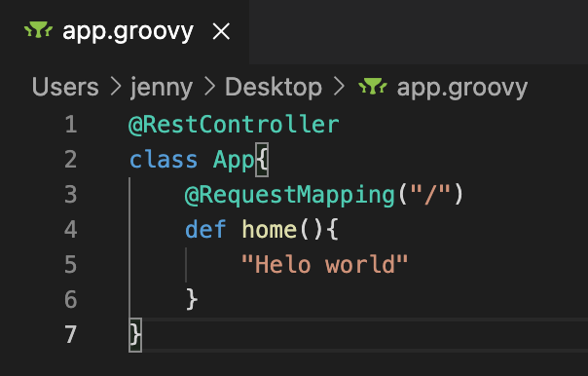
Task: Click line number 4 in the gutter
Action: coord(71,229)
